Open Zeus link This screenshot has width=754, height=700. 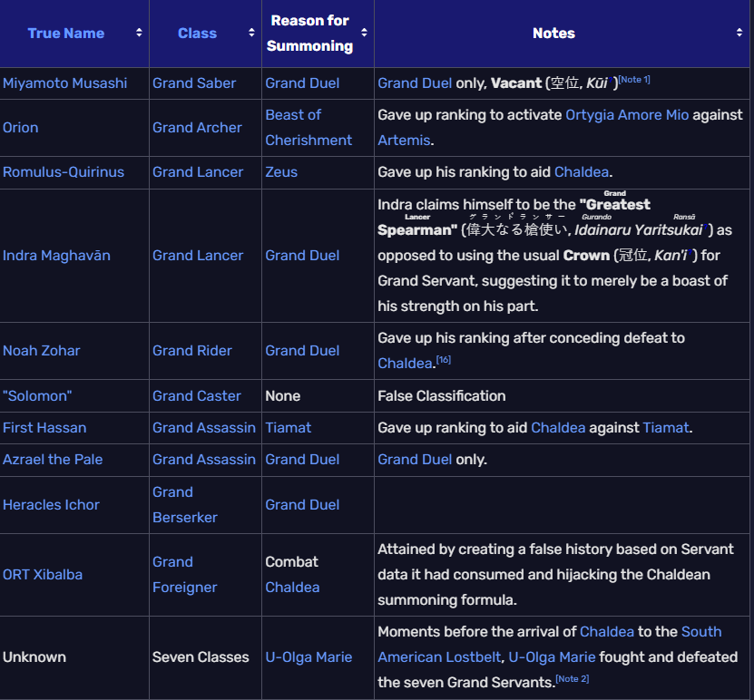[x=281, y=172]
